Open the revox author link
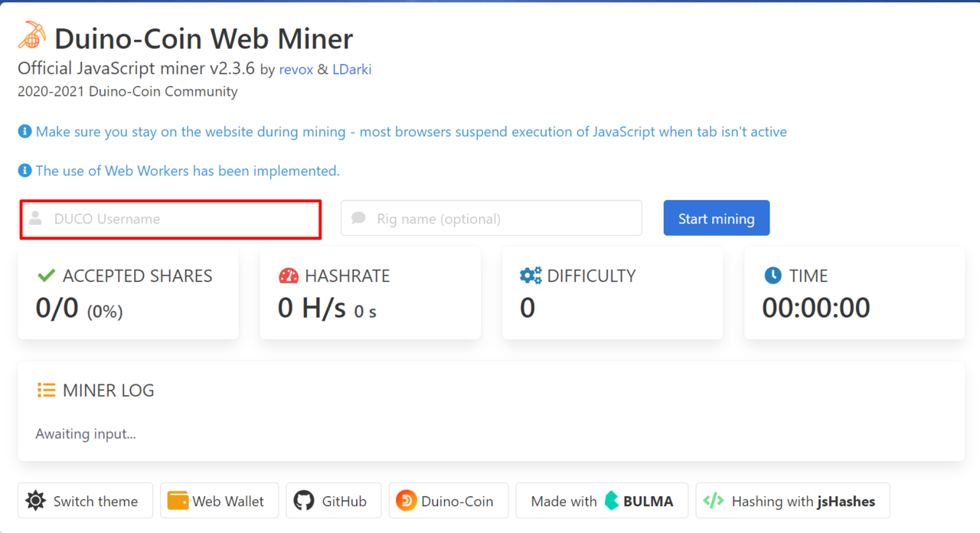Image resolution: width=980 pixels, height=533 pixels. click(x=296, y=69)
